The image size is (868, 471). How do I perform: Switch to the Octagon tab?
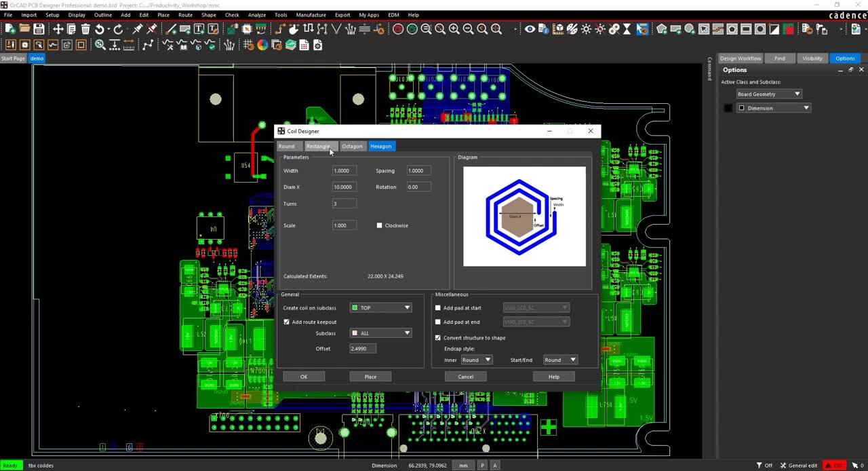[x=352, y=146]
